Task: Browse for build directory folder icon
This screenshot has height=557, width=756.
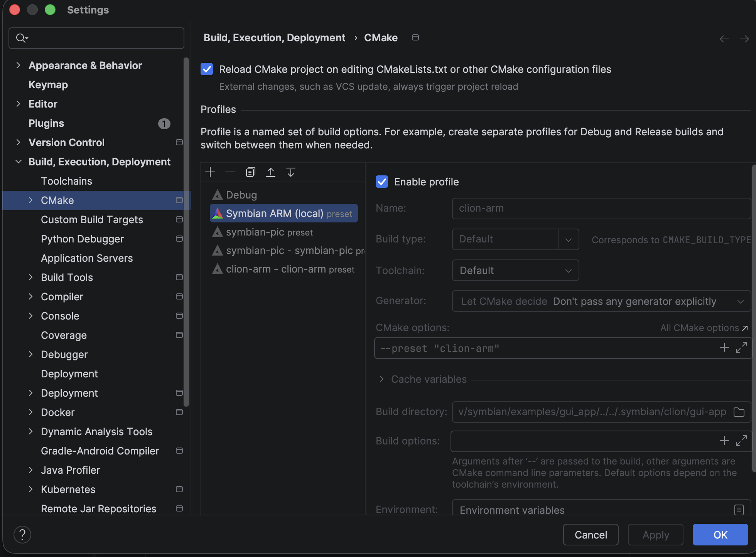Action: pyautogui.click(x=739, y=412)
